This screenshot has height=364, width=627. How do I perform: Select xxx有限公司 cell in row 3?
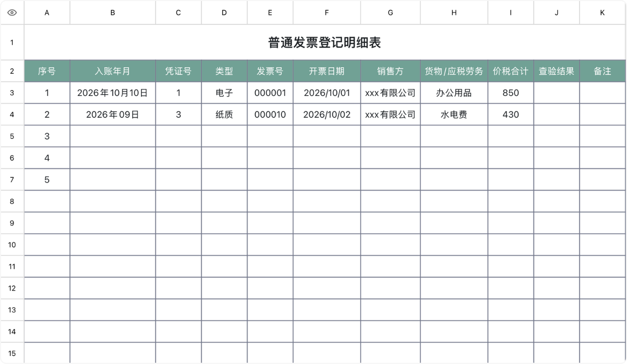390,93
